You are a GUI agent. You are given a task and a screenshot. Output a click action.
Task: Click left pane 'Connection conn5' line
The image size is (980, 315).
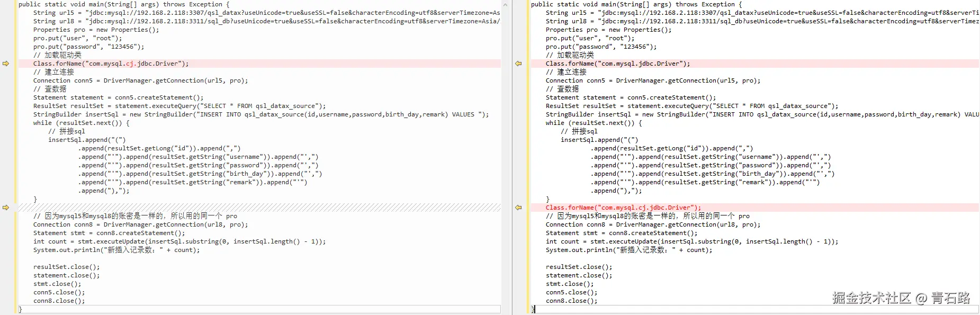coord(140,80)
